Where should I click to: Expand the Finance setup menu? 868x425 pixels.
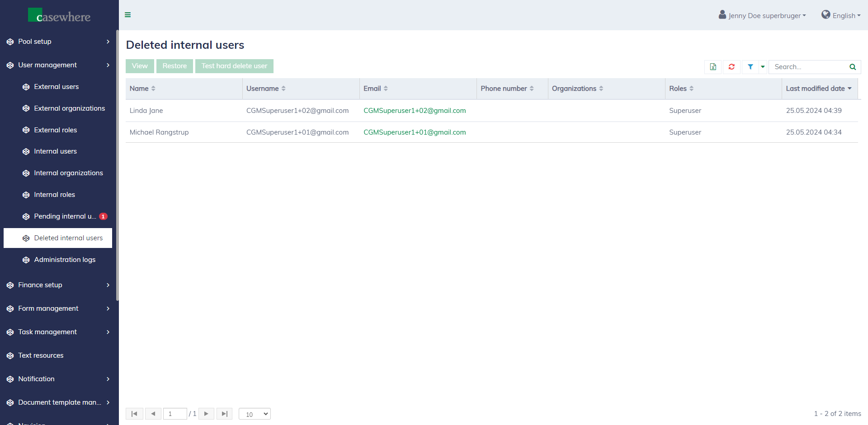tap(58, 285)
